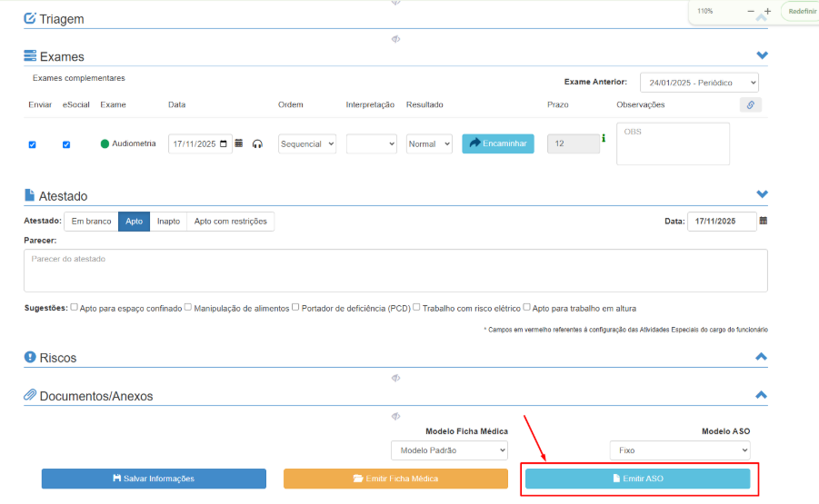
Task: Click the 'Parecer do atestado' text area
Action: point(395,270)
